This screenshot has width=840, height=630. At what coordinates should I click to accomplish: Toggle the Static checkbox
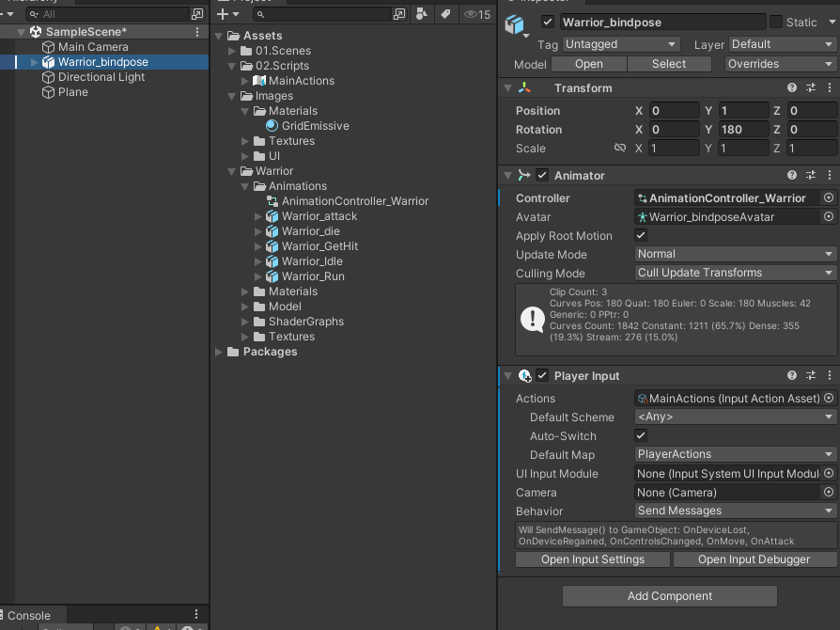(776, 22)
